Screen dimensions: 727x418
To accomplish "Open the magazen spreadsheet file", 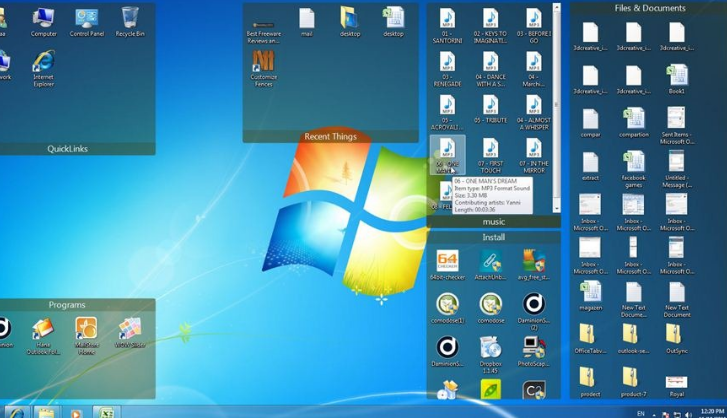I will (x=590, y=296).
